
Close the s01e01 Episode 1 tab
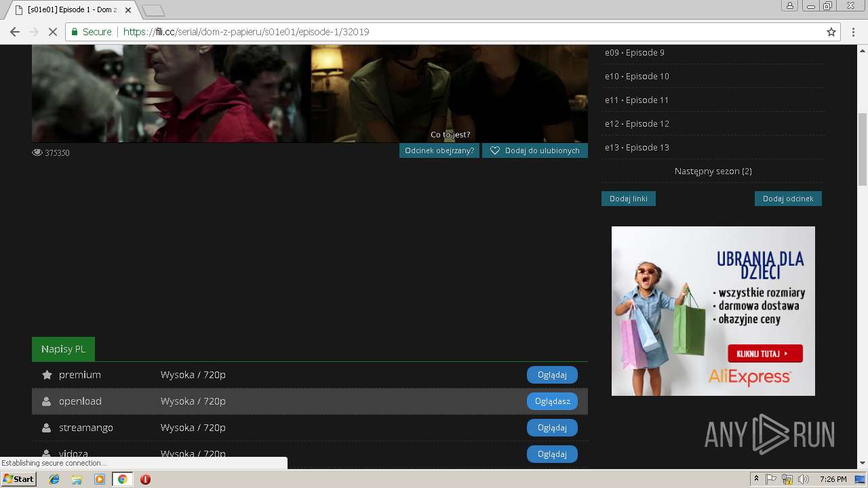coord(128,10)
